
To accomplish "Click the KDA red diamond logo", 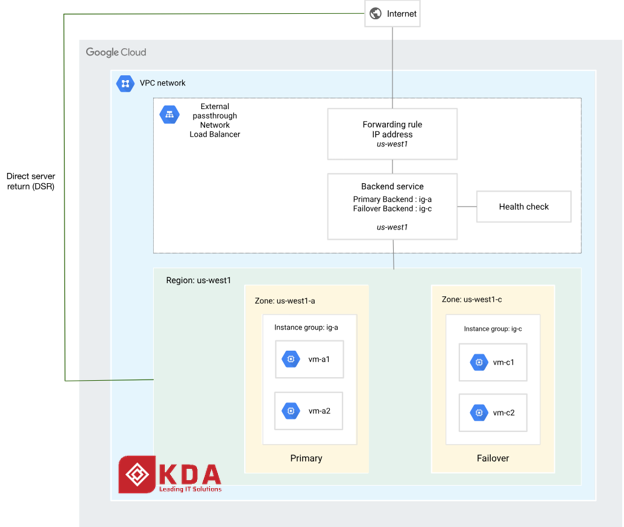I will (x=137, y=474).
